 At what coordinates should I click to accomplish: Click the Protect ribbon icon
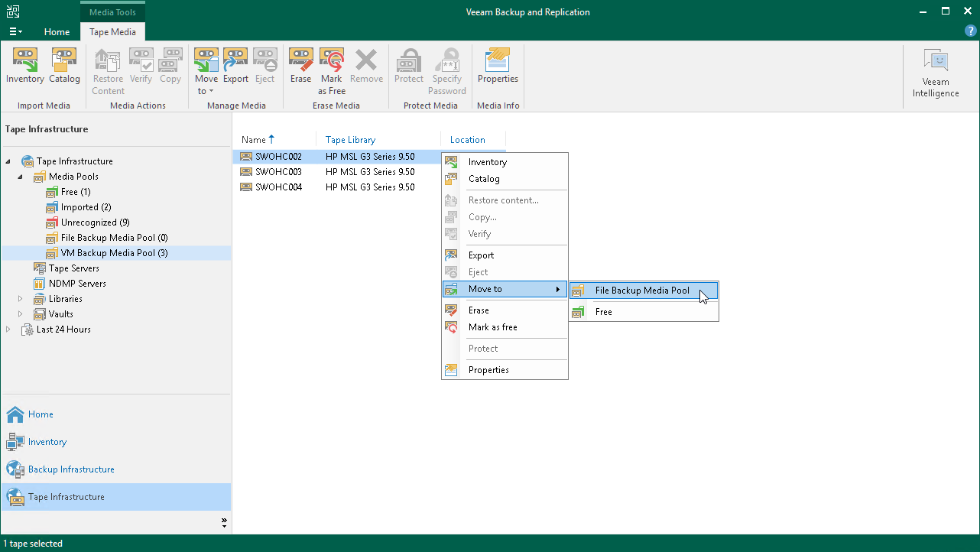409,67
